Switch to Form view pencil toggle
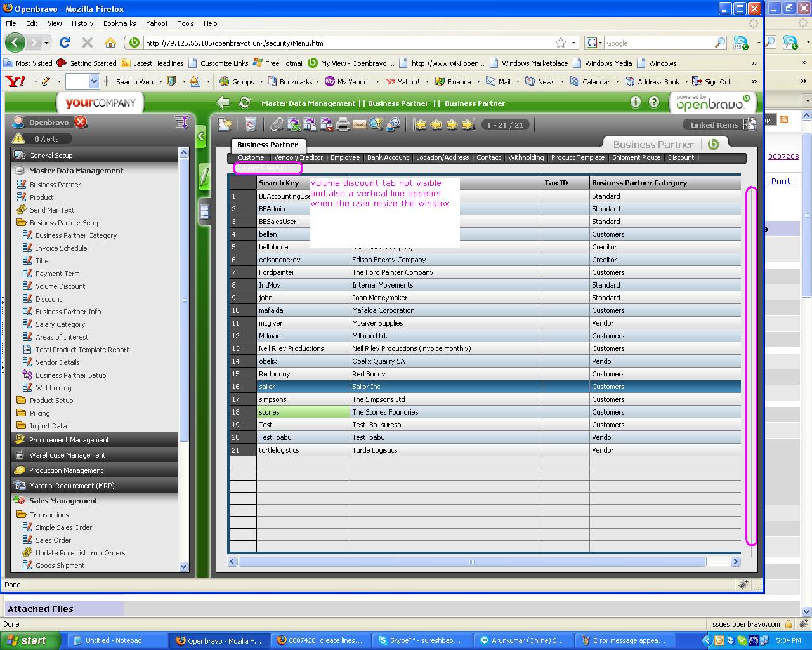Image resolution: width=812 pixels, height=650 pixels. [x=204, y=176]
